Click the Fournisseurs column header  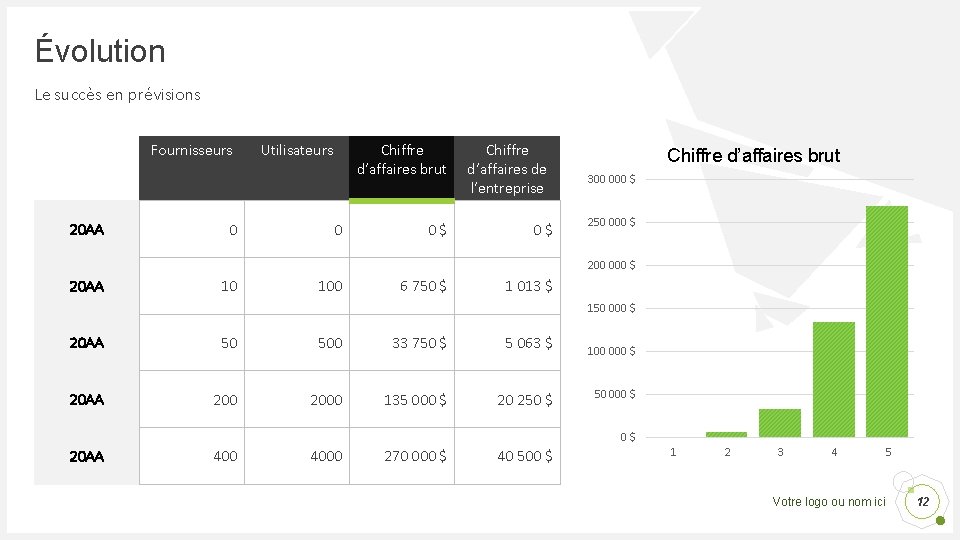click(191, 151)
